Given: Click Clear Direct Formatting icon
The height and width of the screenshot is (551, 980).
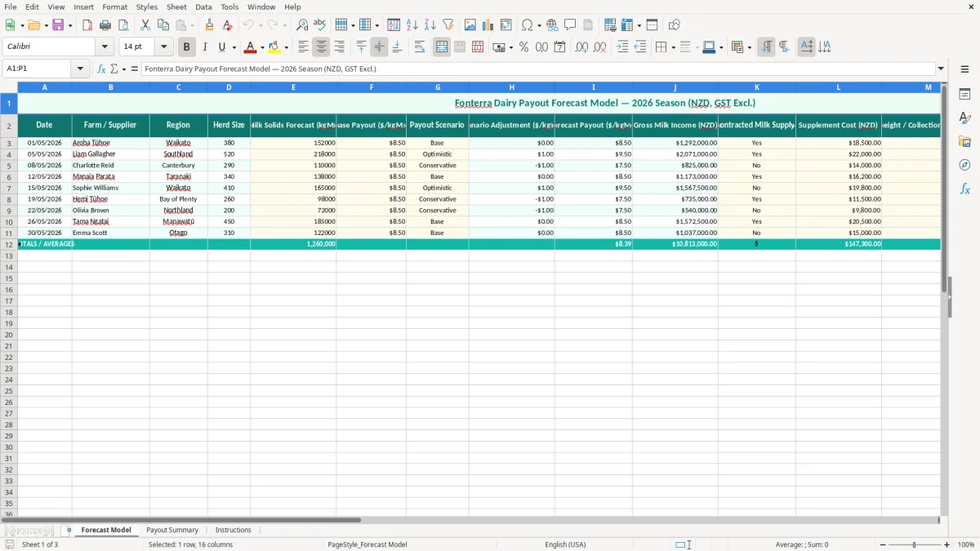Looking at the screenshot, I should [x=227, y=25].
